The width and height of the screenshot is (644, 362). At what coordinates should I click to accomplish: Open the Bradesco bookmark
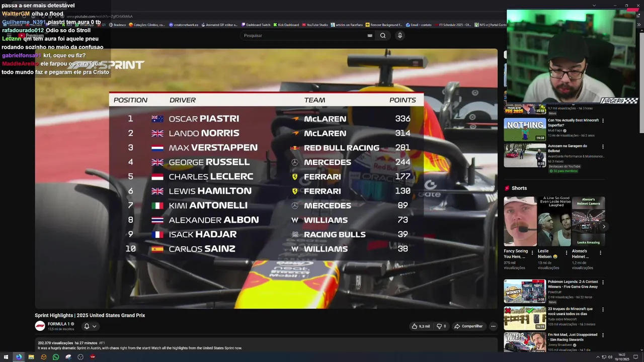coord(118,25)
